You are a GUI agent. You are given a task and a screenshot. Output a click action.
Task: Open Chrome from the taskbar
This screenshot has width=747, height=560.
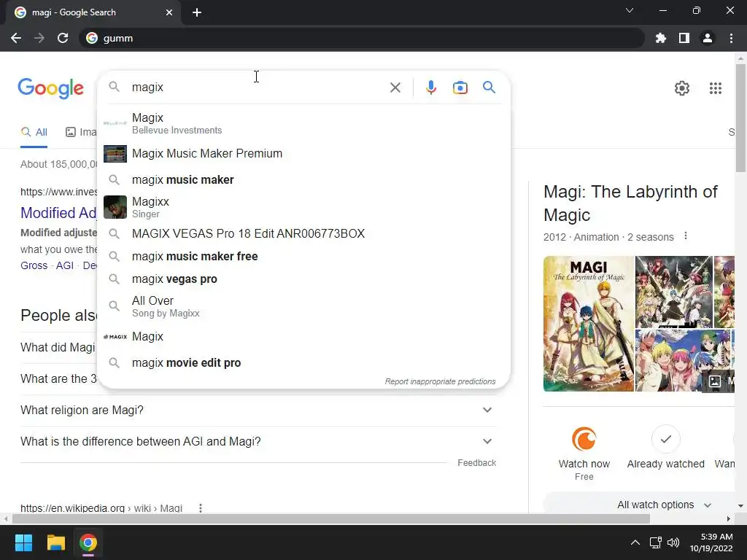pos(88,542)
